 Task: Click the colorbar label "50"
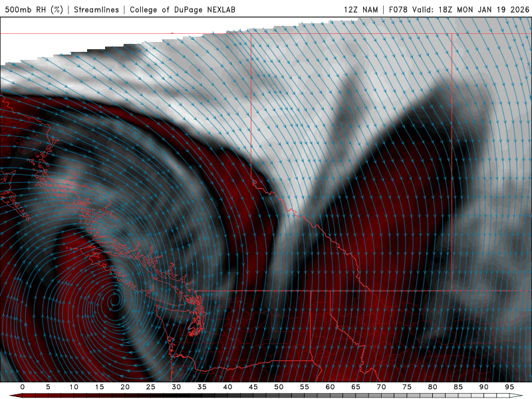(x=279, y=387)
